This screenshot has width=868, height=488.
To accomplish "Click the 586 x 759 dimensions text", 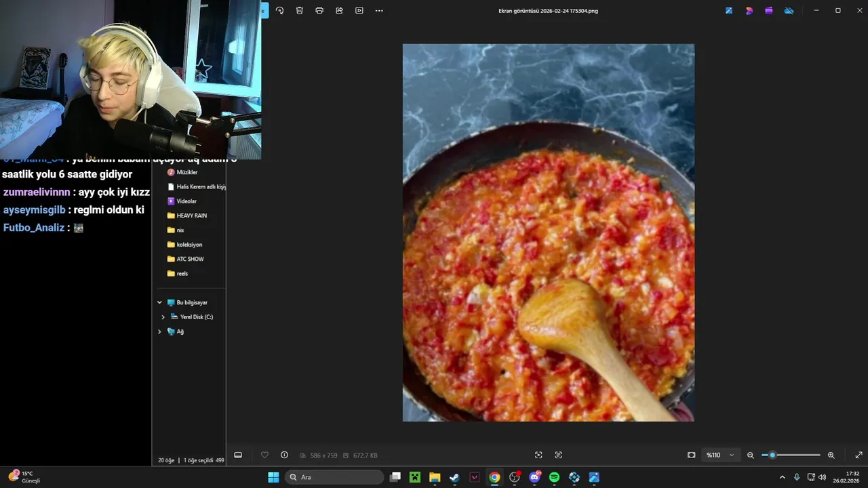I will tap(323, 455).
